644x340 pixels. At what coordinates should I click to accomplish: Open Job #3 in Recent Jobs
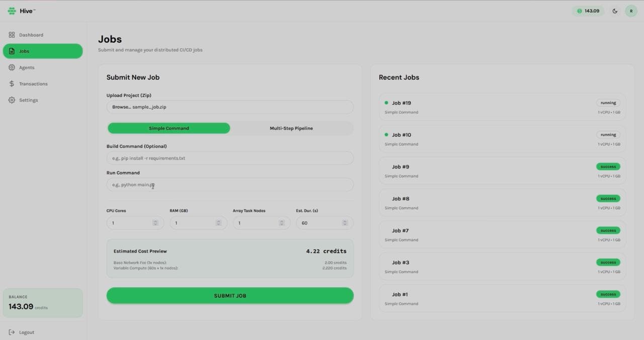[x=502, y=267]
